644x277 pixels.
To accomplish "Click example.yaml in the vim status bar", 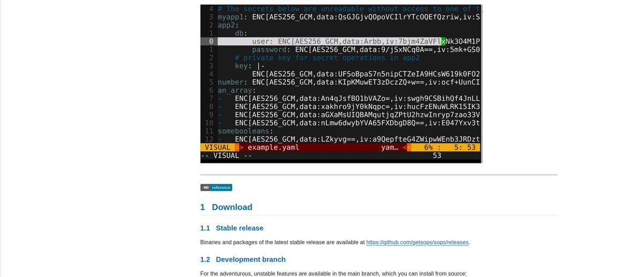I will click(x=273, y=147).
